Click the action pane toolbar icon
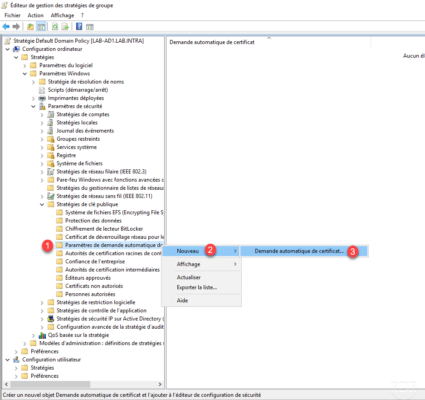425x400 pixels. click(x=89, y=27)
